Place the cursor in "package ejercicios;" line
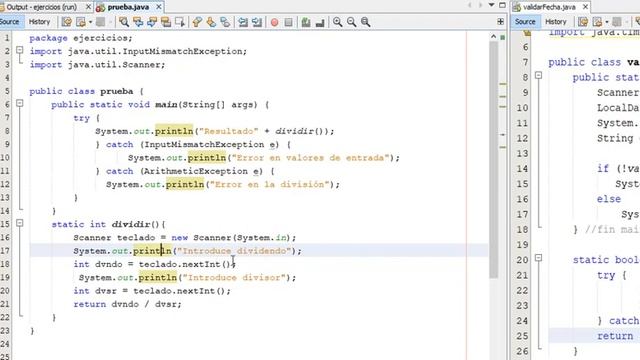Viewport: 640px width, 360px height. (81, 38)
